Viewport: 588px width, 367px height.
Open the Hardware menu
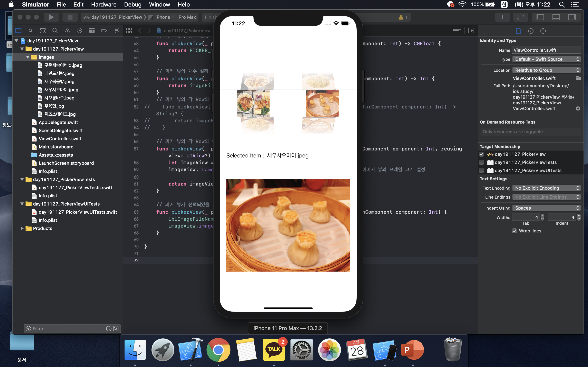pyautogui.click(x=104, y=4)
